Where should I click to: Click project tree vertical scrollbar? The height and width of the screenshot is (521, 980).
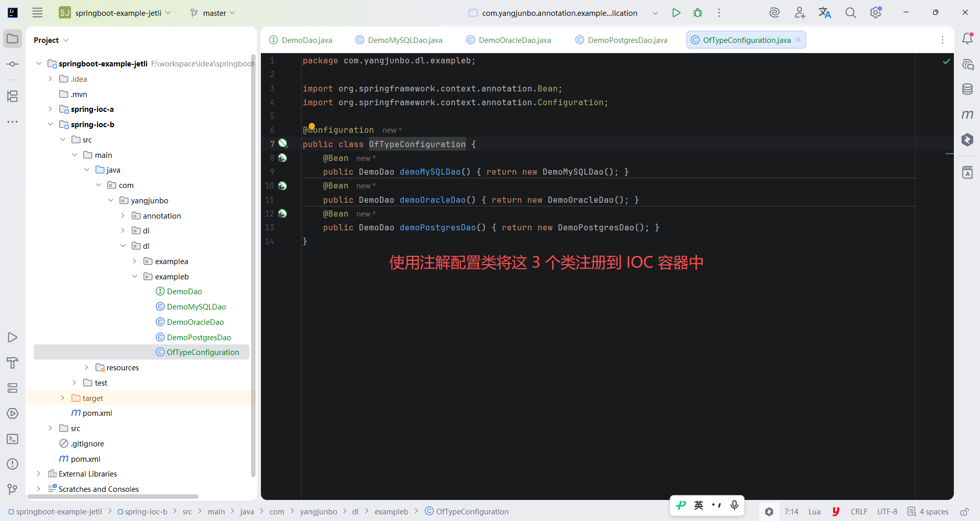click(253, 266)
